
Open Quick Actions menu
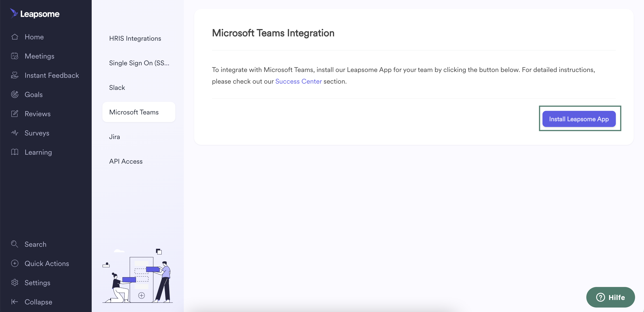(47, 263)
